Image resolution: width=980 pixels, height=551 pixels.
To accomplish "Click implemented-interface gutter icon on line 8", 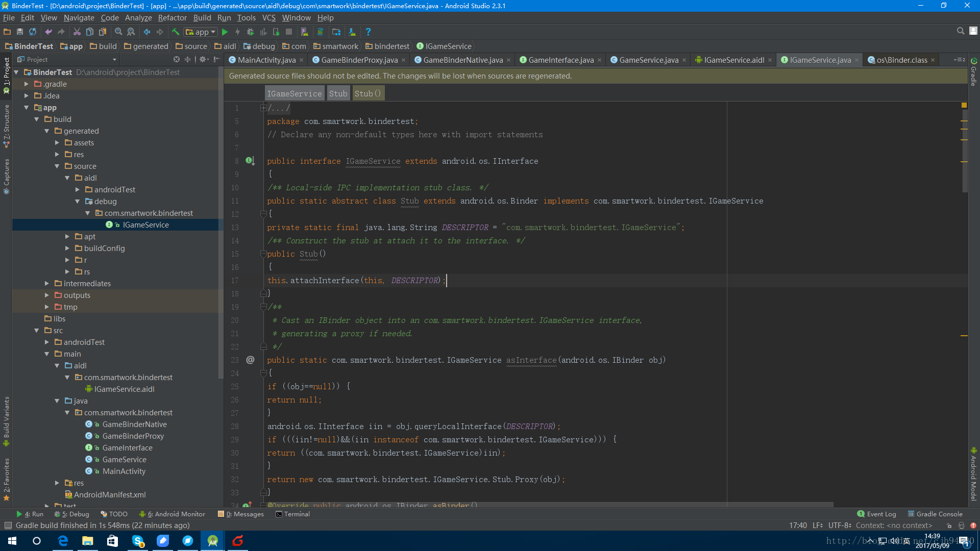I will coord(250,161).
